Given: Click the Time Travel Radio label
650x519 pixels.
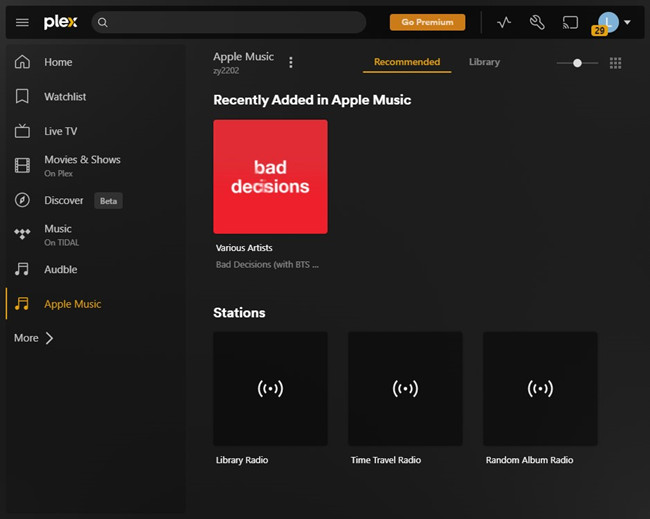Looking at the screenshot, I should (386, 460).
